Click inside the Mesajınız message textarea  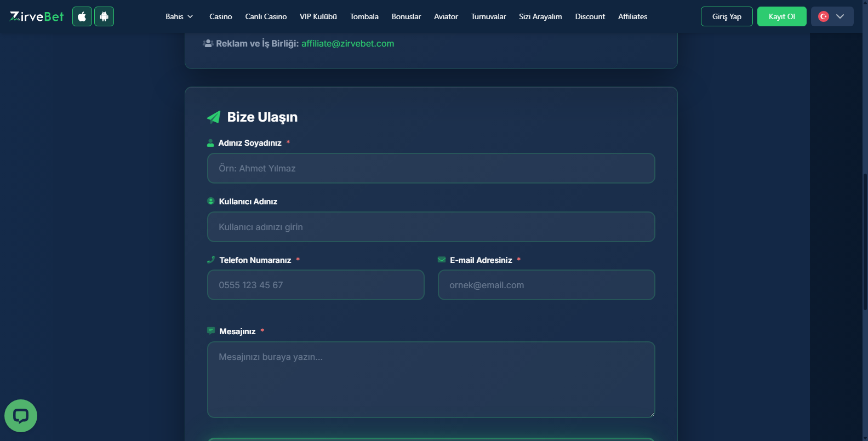pos(431,380)
